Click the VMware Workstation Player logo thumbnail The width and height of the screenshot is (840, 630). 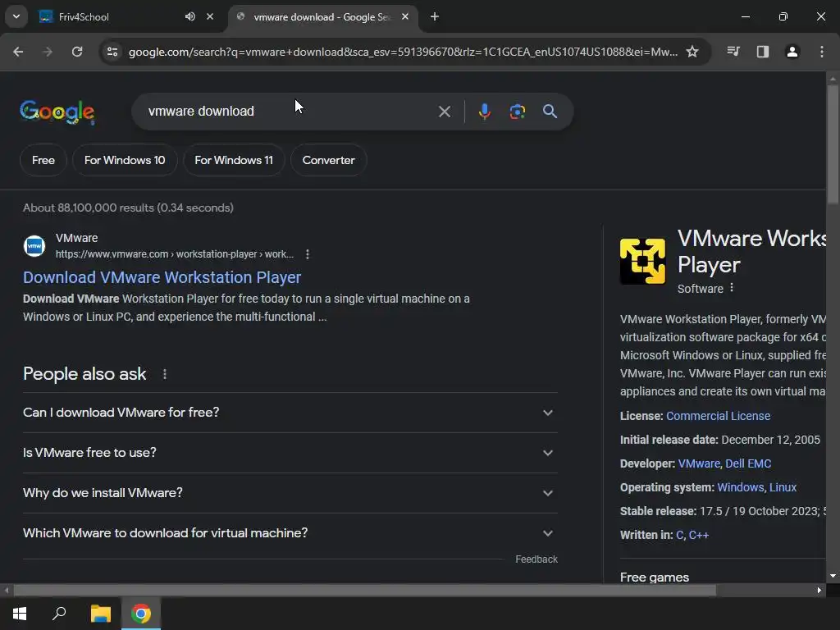pos(642,261)
